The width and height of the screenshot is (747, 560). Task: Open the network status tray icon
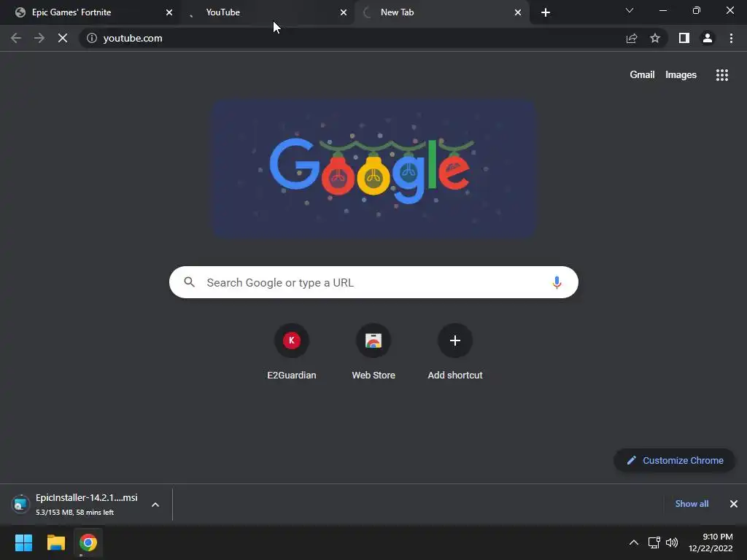[654, 542]
